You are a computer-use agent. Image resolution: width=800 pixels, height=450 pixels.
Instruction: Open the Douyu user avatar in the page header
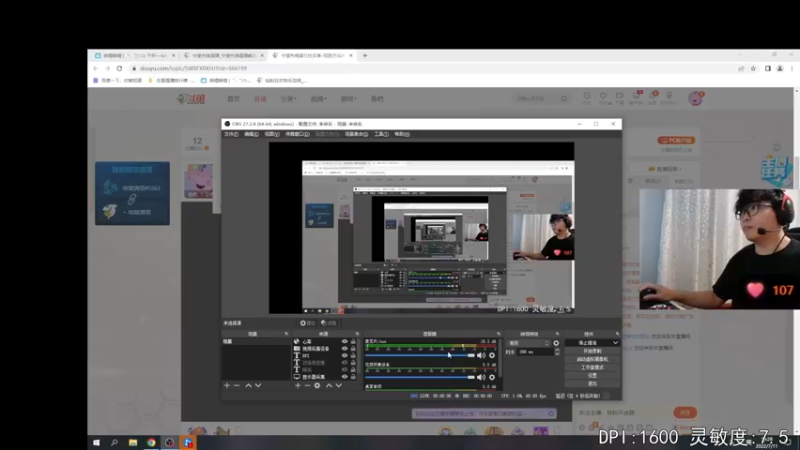click(695, 98)
